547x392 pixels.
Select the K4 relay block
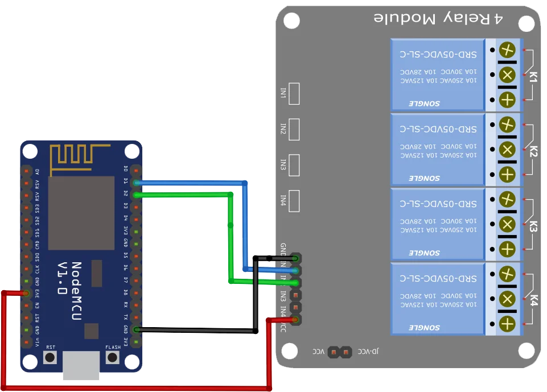(x=438, y=299)
